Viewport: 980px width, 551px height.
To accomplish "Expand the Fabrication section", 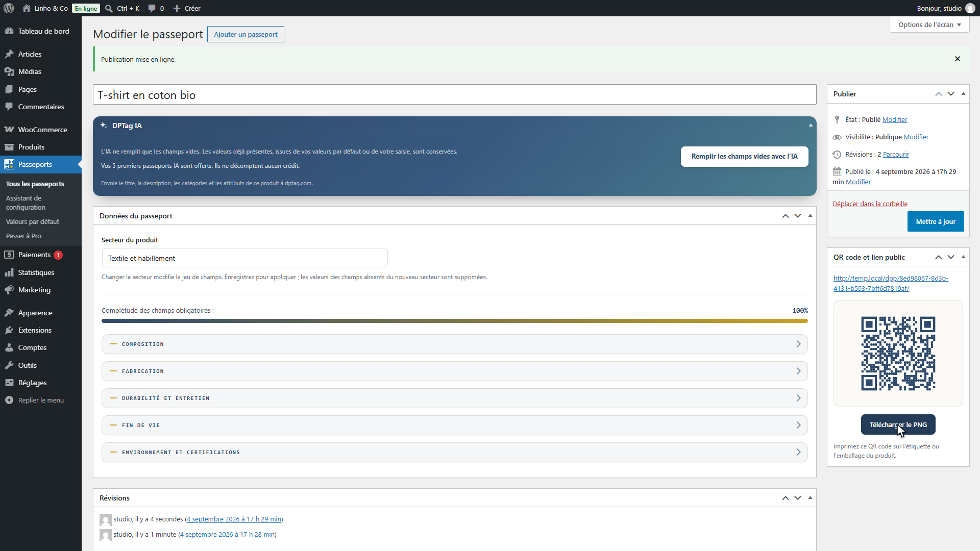I will [454, 371].
